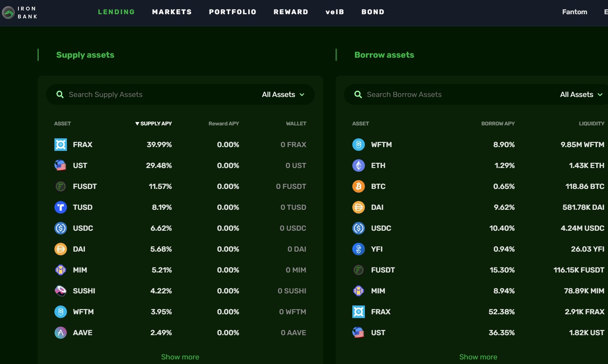Click the WFTM icon in Borrow assets
608x364 pixels.
pos(359,145)
